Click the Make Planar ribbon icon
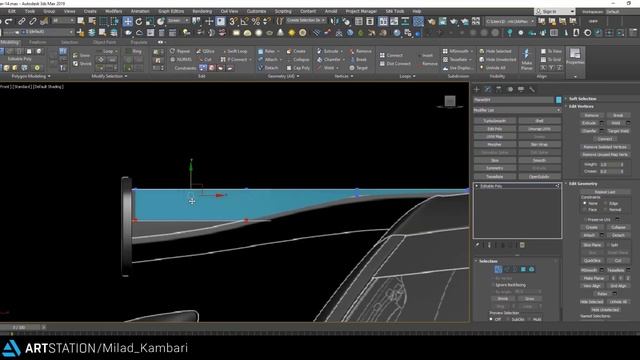Viewport: 640px width, 360px height. pos(527,59)
